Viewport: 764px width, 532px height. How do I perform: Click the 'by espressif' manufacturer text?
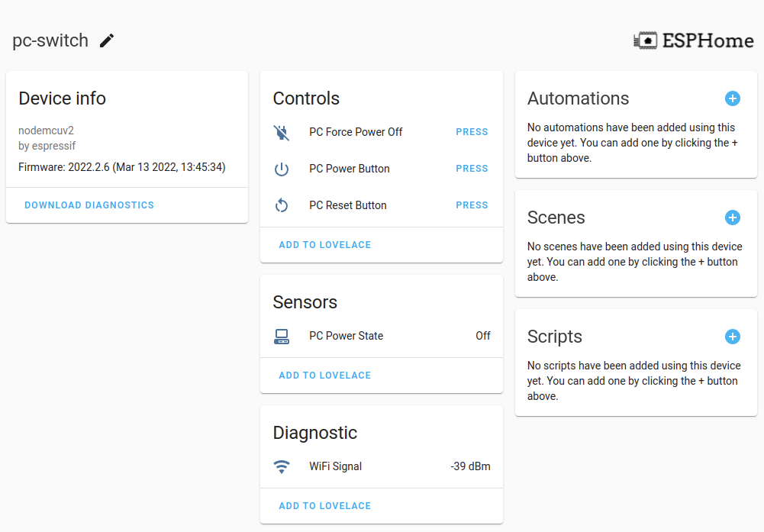coord(47,146)
